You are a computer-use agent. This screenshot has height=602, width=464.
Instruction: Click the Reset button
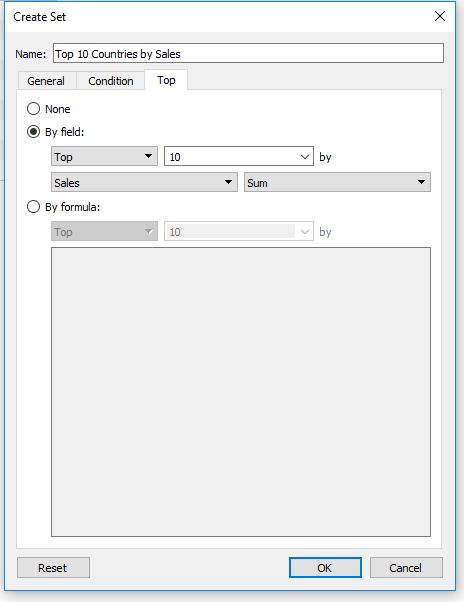point(53,567)
